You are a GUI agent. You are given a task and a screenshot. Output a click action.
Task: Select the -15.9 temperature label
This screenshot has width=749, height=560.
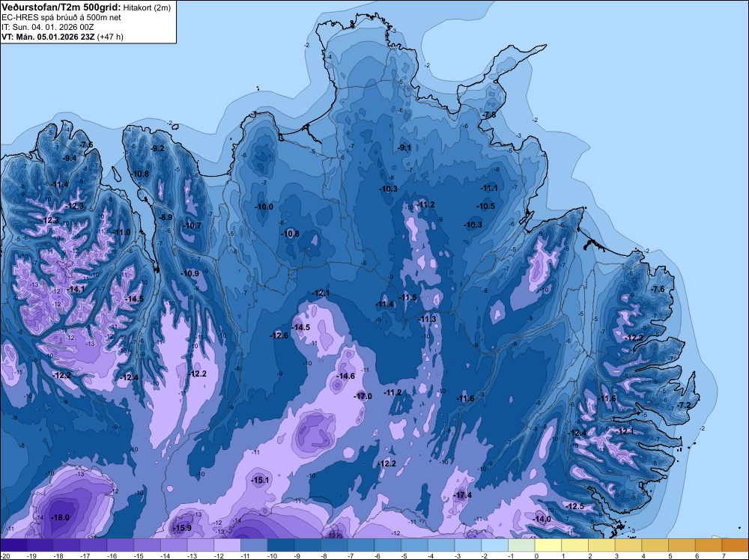pos(181,528)
